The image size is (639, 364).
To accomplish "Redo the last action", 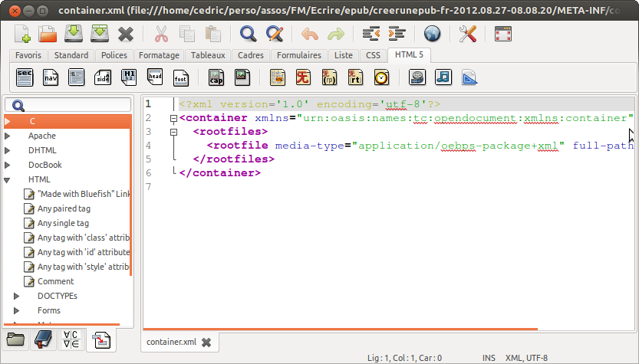I will (336, 34).
